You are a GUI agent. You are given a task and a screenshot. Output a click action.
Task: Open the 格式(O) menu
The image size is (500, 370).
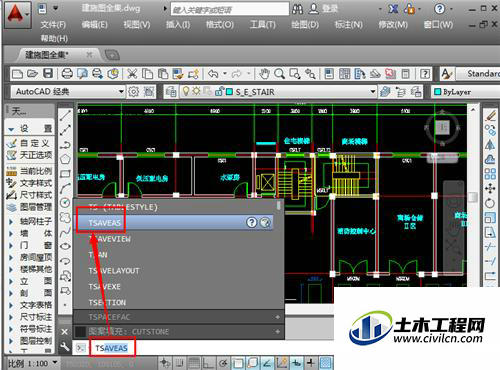tap(219, 24)
